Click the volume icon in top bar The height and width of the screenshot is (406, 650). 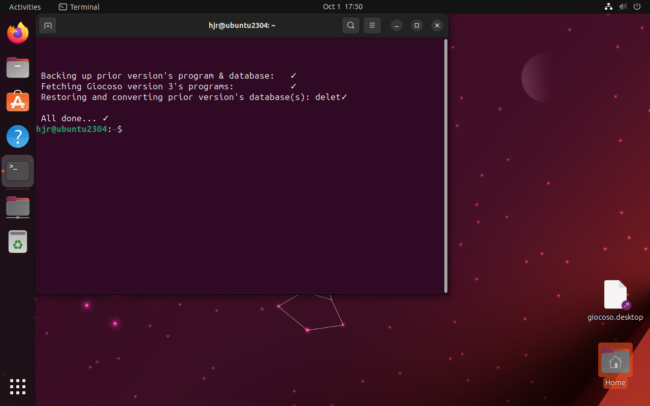(x=623, y=7)
